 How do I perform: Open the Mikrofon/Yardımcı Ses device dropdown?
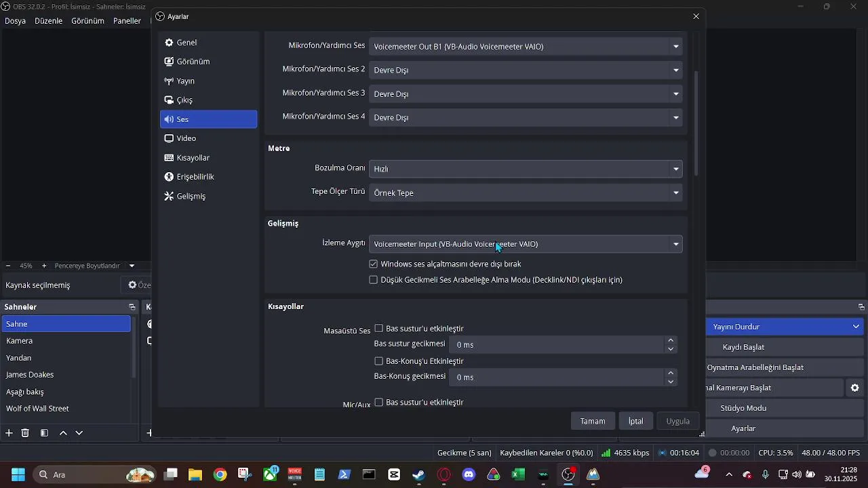[526, 46]
